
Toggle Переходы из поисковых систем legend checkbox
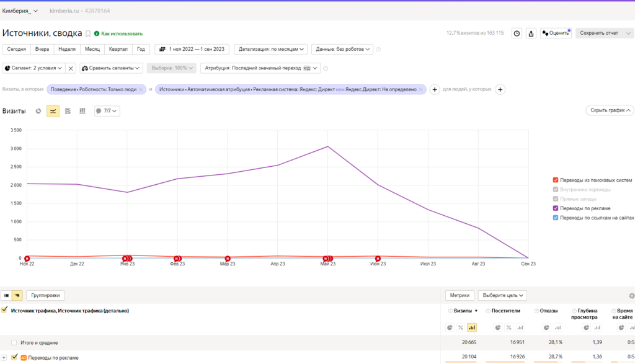556,180
